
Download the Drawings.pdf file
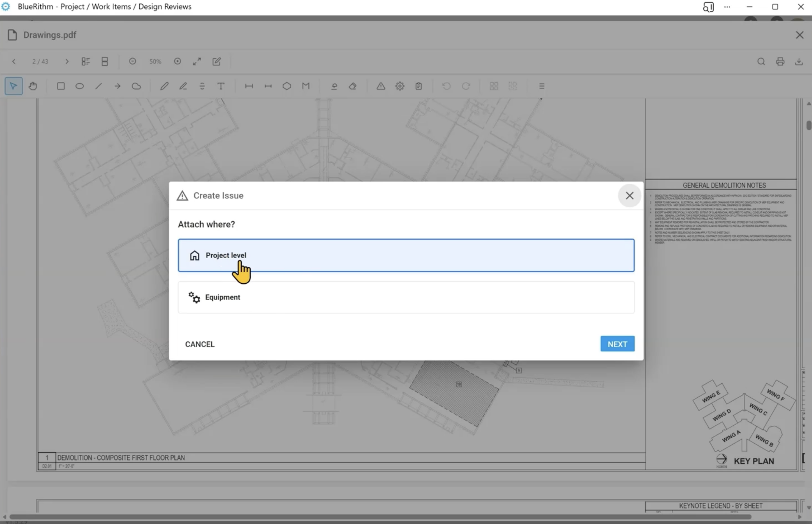[799, 62]
